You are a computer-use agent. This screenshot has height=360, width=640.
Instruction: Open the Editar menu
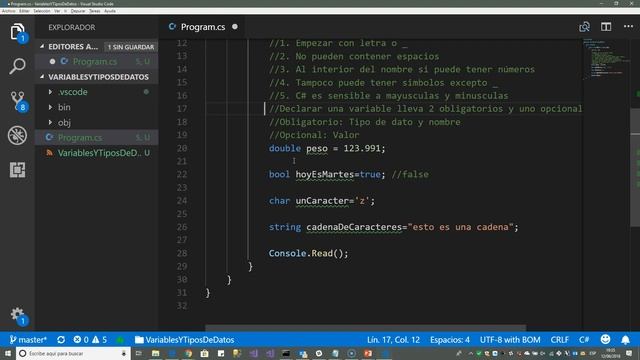(x=24, y=11)
